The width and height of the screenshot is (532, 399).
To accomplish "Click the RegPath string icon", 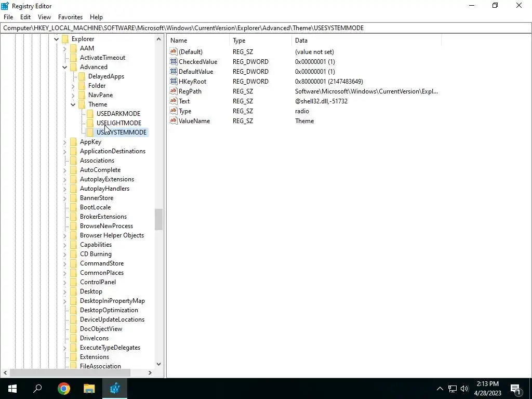I will click(174, 91).
